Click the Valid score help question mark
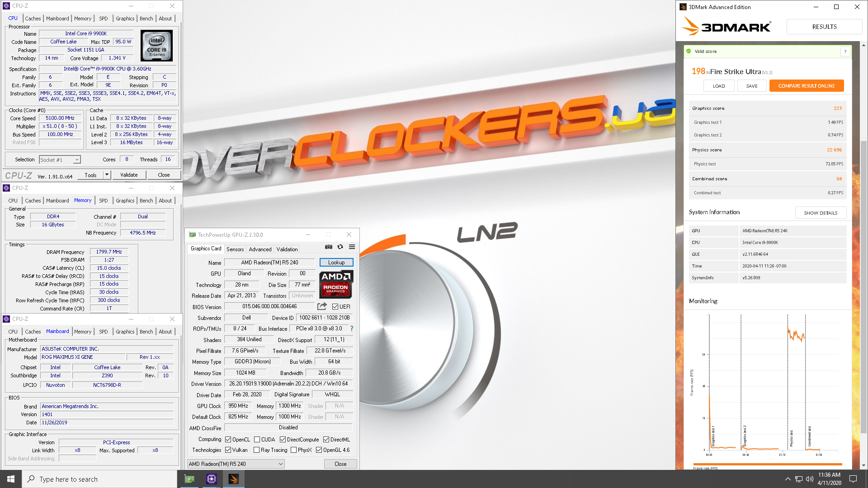 (845, 52)
